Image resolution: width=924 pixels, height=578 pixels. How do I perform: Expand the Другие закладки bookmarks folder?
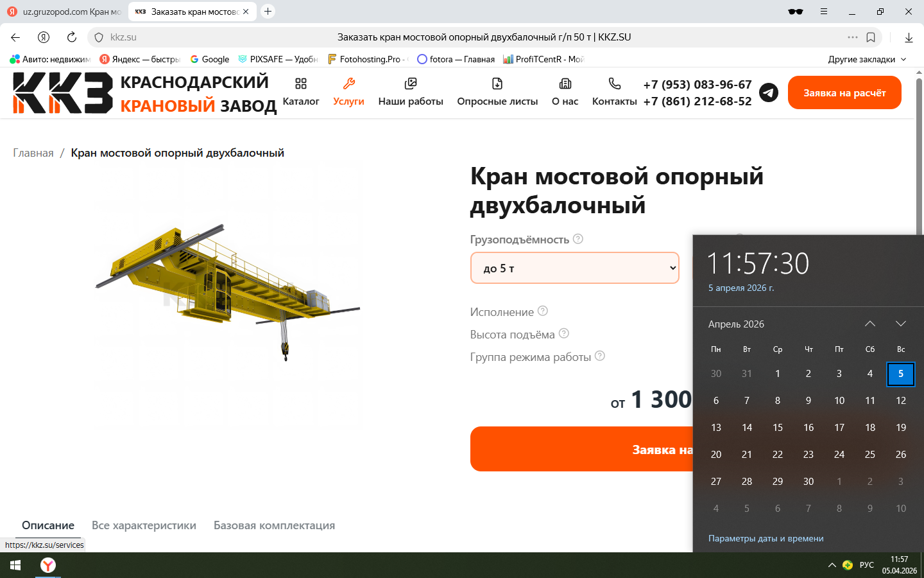[867, 59]
